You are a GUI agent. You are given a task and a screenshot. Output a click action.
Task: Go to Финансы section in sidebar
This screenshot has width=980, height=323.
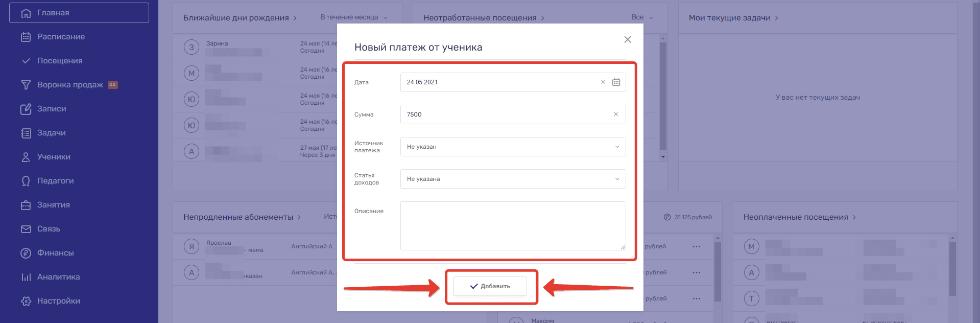click(55, 253)
